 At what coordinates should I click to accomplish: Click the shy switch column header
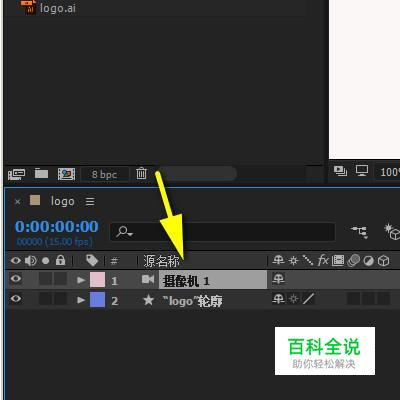click(278, 260)
